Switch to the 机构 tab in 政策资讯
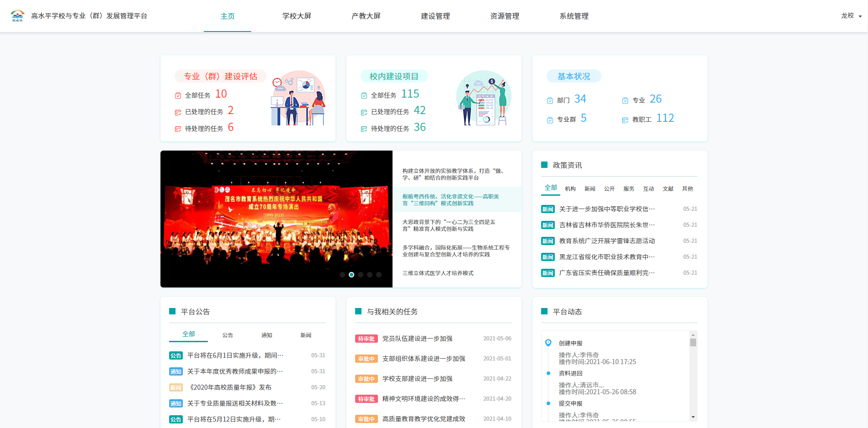868x428 pixels. click(570, 188)
